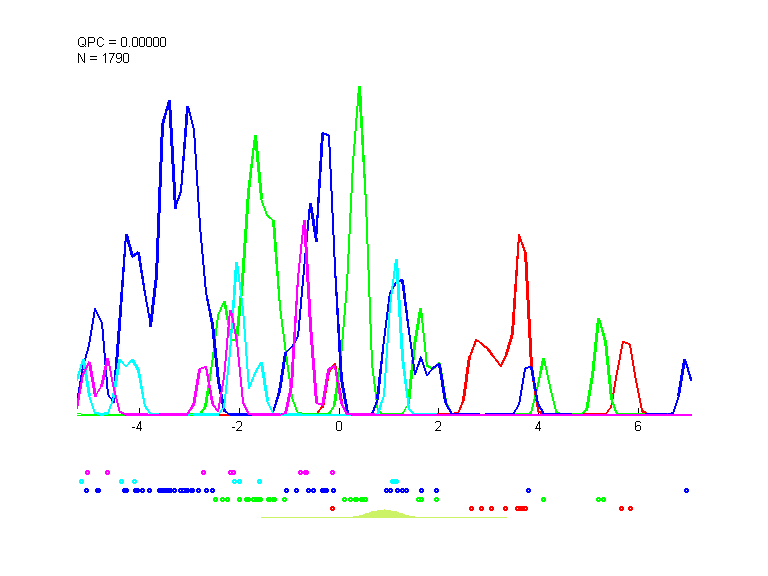Click the isolated blue dot at far right
Image resolution: width=768 pixels, height=576 pixels.
pos(686,490)
